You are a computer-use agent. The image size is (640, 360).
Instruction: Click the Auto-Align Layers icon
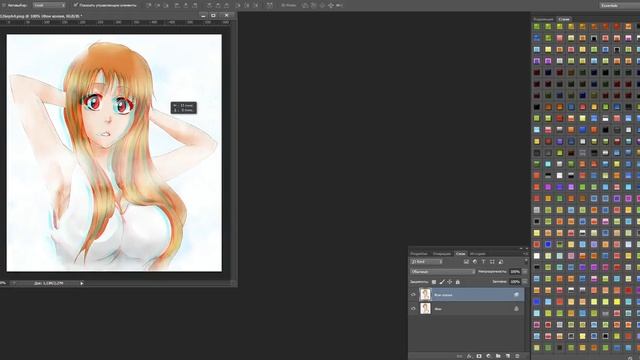click(x=269, y=5)
